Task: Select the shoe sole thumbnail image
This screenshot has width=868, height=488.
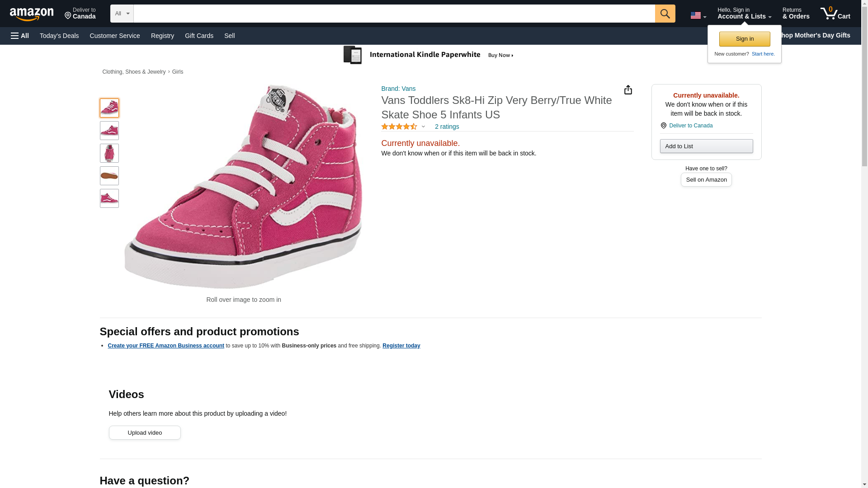Action: point(109,176)
